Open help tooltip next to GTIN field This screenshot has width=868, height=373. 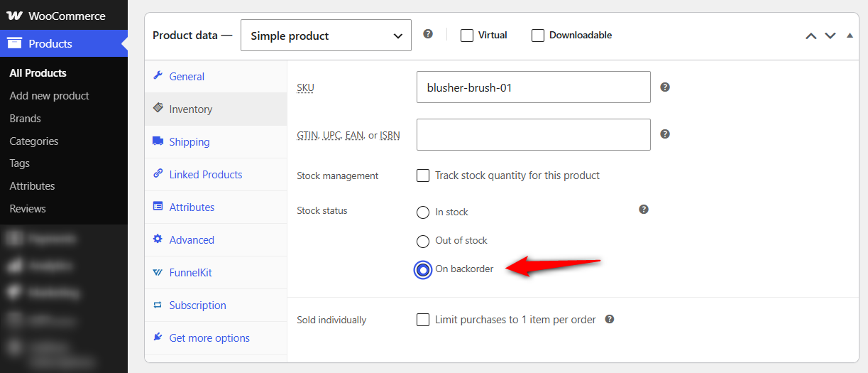(x=665, y=134)
